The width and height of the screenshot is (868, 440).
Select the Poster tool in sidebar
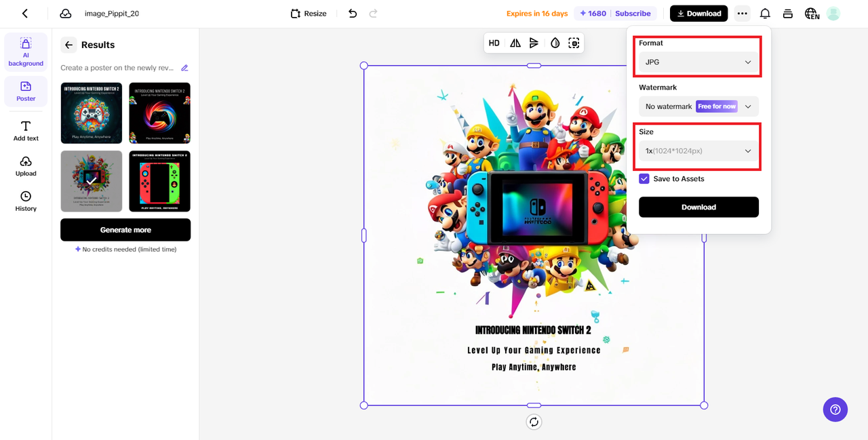coord(26,92)
